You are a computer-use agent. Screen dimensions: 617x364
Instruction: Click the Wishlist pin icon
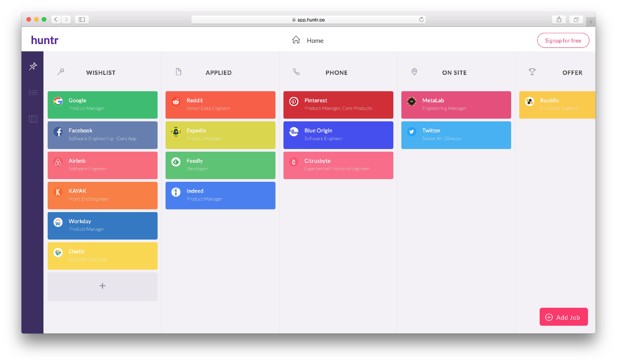[x=61, y=72]
